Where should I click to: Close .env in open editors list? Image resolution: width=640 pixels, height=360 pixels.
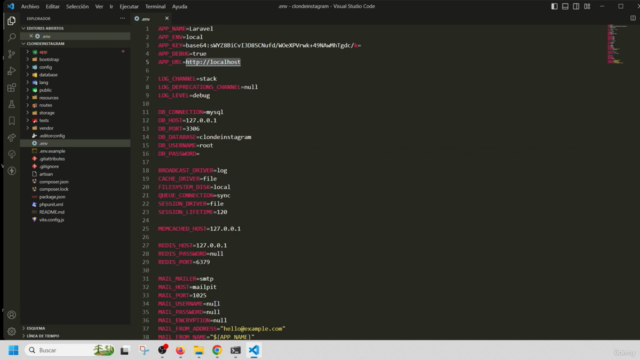tap(31, 36)
